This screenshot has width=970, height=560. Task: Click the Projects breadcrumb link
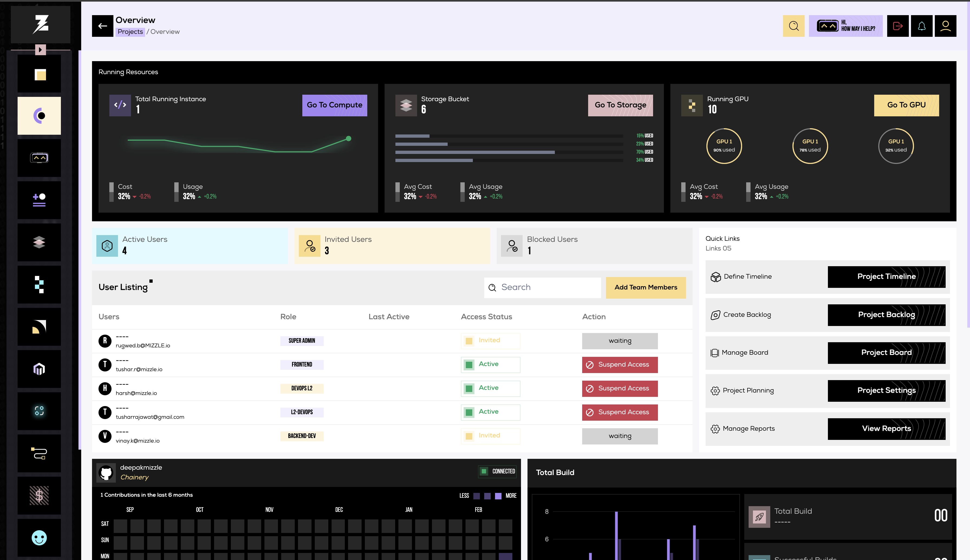tap(130, 32)
